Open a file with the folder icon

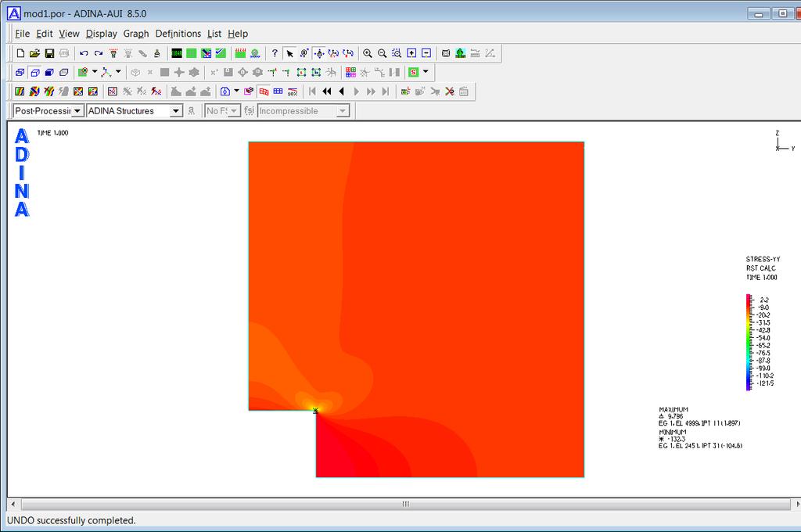coord(34,53)
